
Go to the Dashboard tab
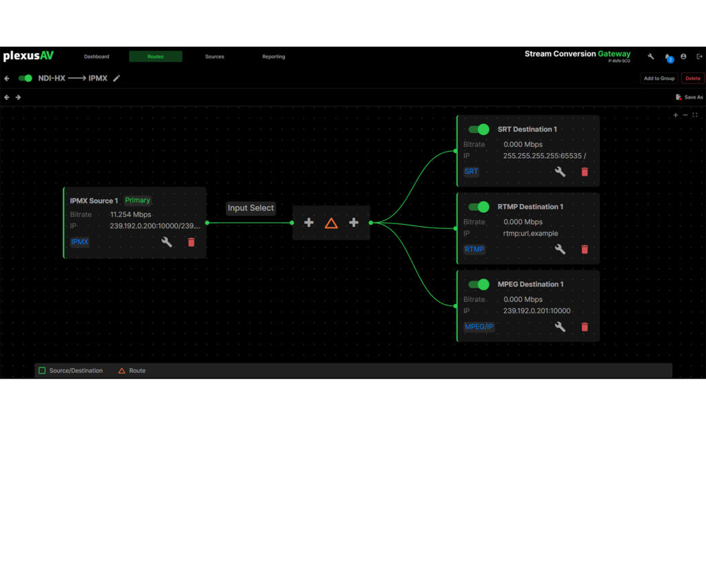pyautogui.click(x=97, y=57)
